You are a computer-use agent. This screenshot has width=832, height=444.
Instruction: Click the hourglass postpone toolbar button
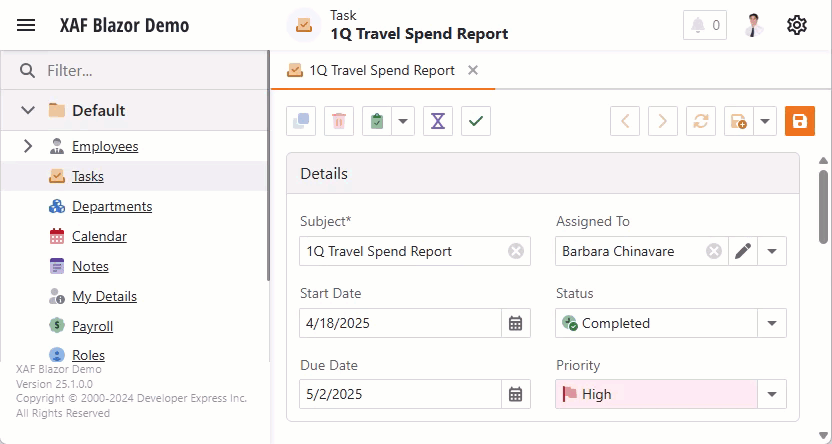438,121
